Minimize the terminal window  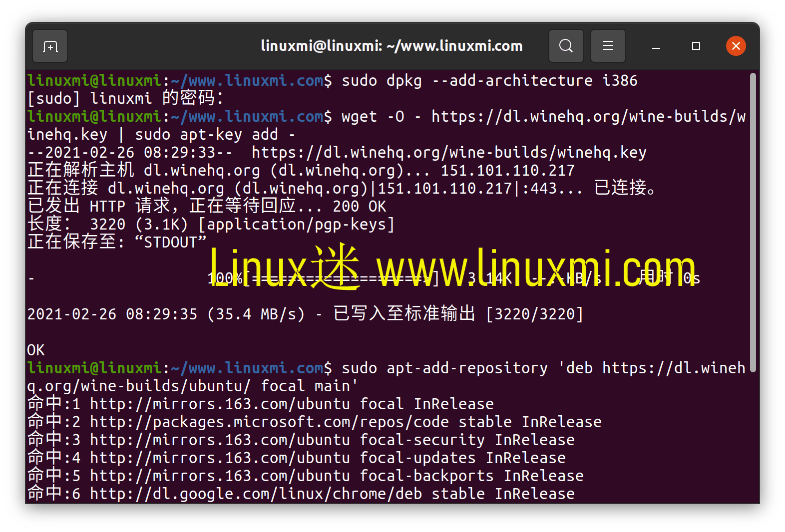[x=656, y=46]
